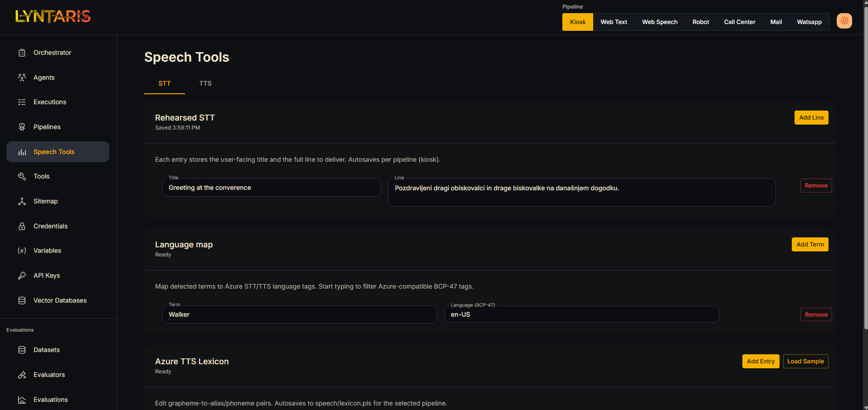This screenshot has width=868, height=410.
Task: Edit the Greeting at the converence title field
Action: (271, 188)
